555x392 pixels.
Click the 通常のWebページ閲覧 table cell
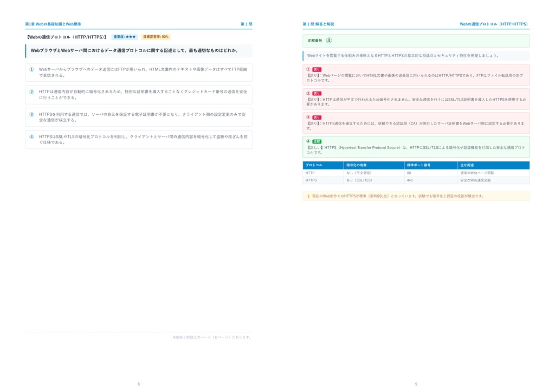point(493,173)
